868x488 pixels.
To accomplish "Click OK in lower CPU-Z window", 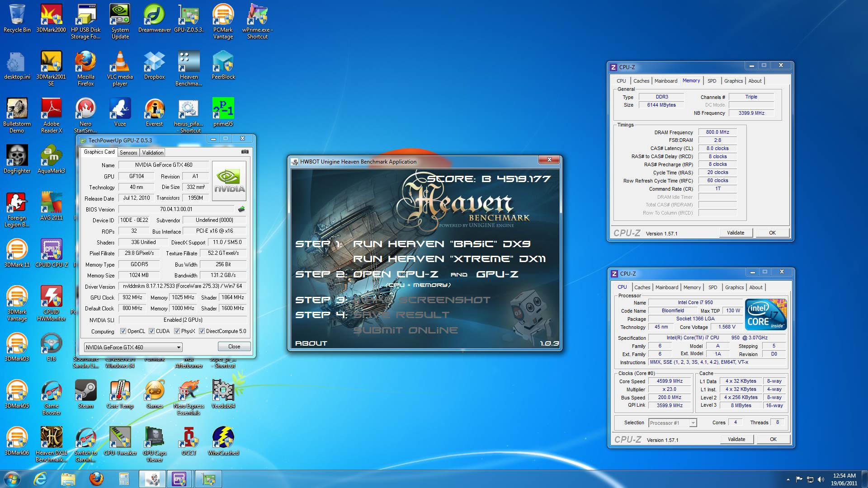I will point(773,439).
